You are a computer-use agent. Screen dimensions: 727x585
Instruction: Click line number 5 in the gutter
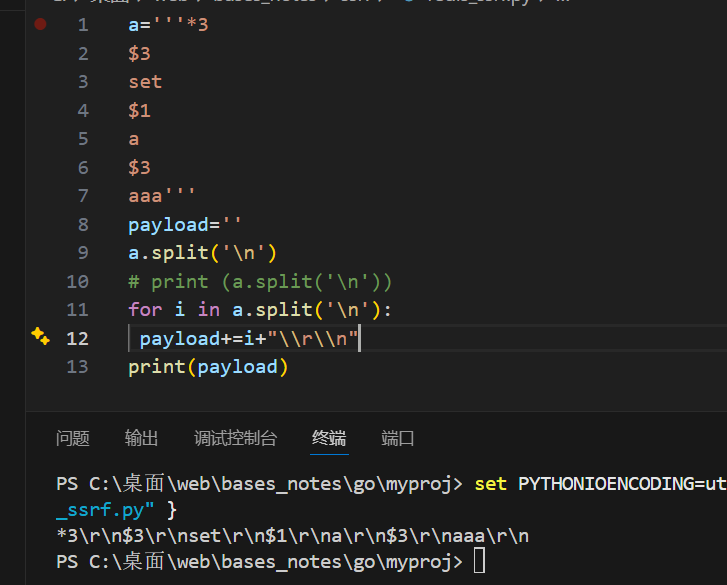pyautogui.click(x=83, y=139)
